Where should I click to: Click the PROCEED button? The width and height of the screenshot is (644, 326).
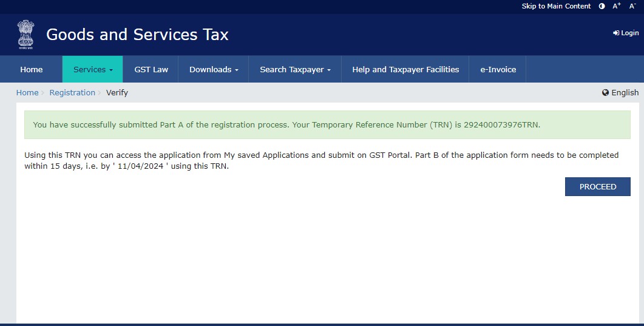coord(598,187)
